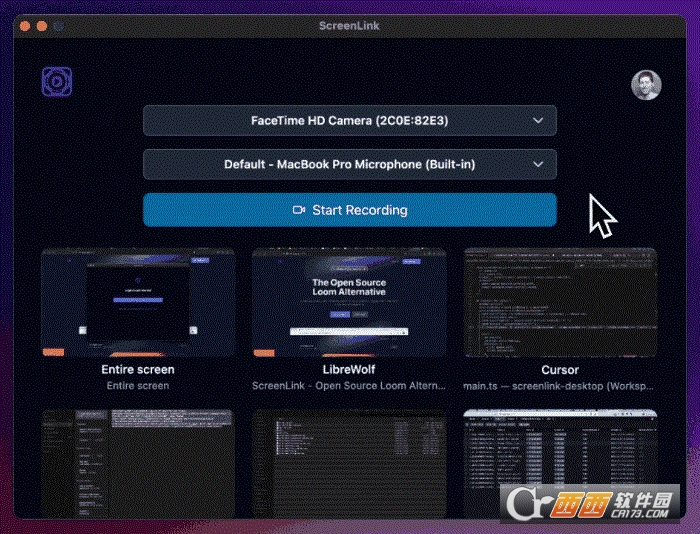Expand the microphone dropdown chevron
700x534 pixels.
[x=538, y=164]
